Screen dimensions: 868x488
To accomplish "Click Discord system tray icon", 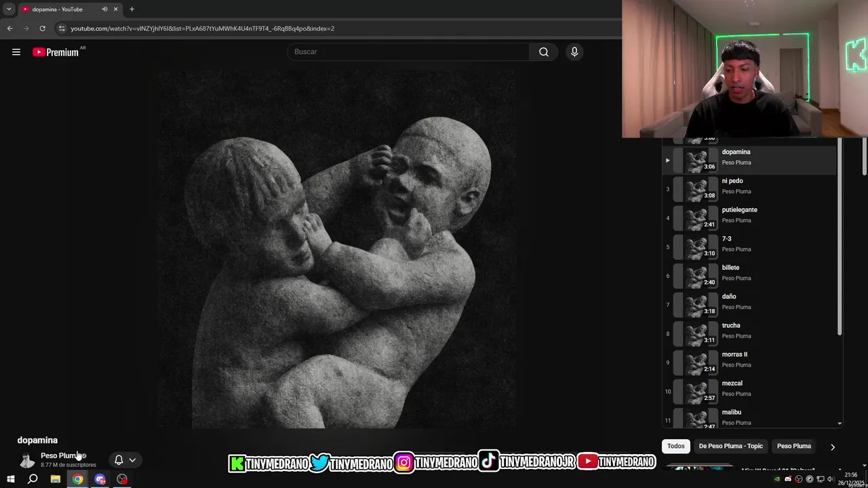I will coord(788,479).
